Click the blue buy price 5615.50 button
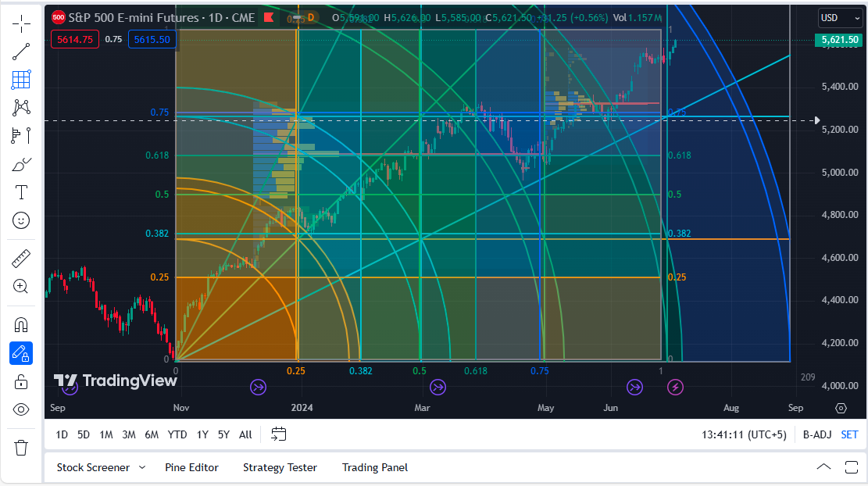 [x=152, y=39]
